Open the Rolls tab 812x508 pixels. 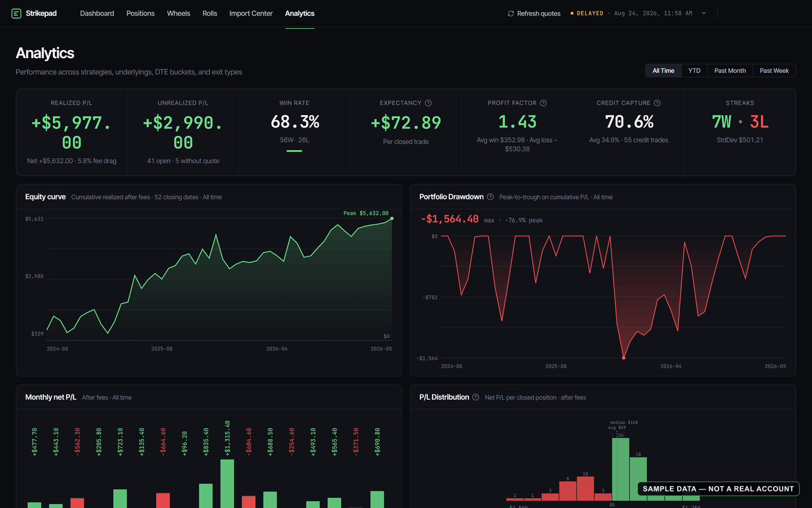210,14
